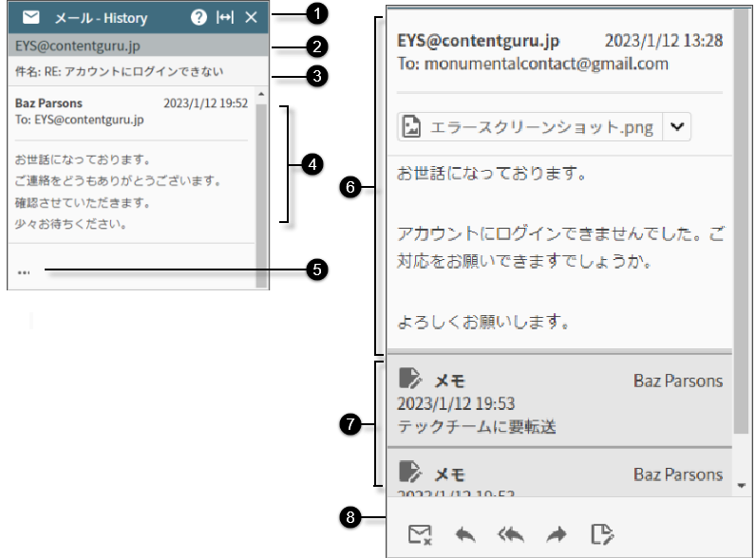Viewport: 756px width, 558px height.
Task: Close the メール - History panel
Action: click(251, 18)
